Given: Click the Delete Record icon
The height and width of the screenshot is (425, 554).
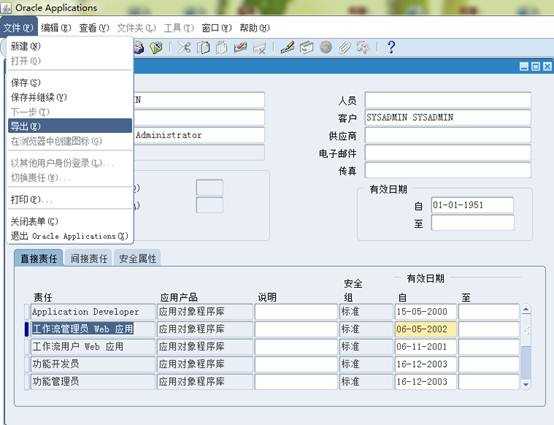Looking at the screenshot, I should click(260, 47).
